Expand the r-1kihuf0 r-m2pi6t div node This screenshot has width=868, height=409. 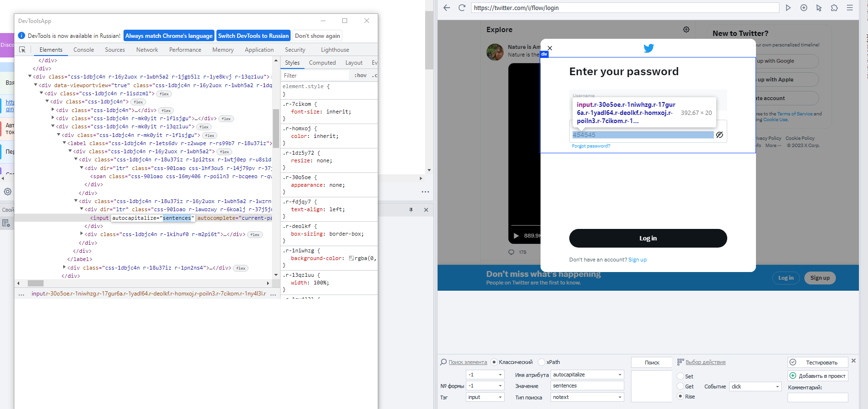82,234
